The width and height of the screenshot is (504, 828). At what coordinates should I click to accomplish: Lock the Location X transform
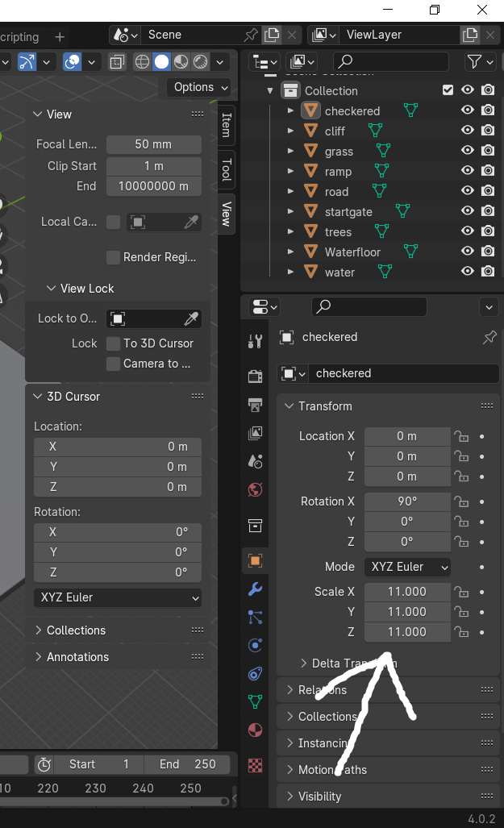[461, 436]
